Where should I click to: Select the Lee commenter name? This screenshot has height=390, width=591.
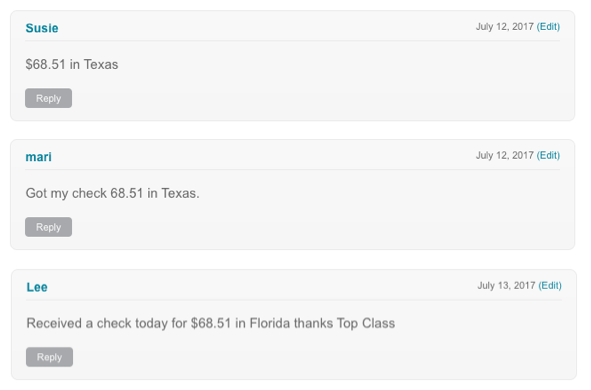coord(37,288)
